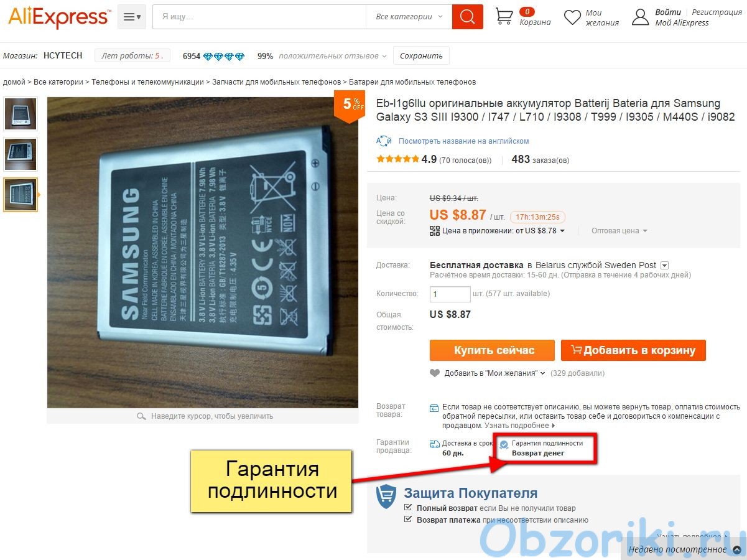747x560 pixels.
Task: Click the translate icon beside English title link
Action: 384,141
